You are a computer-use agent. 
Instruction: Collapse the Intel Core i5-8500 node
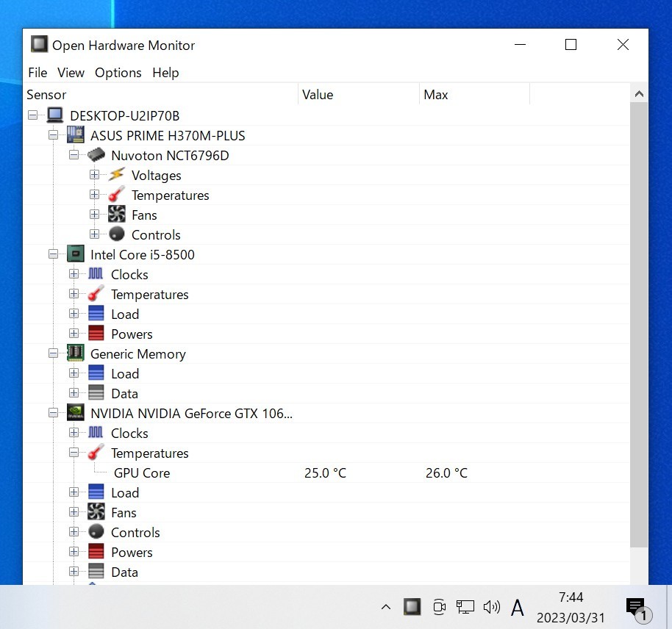(53, 254)
